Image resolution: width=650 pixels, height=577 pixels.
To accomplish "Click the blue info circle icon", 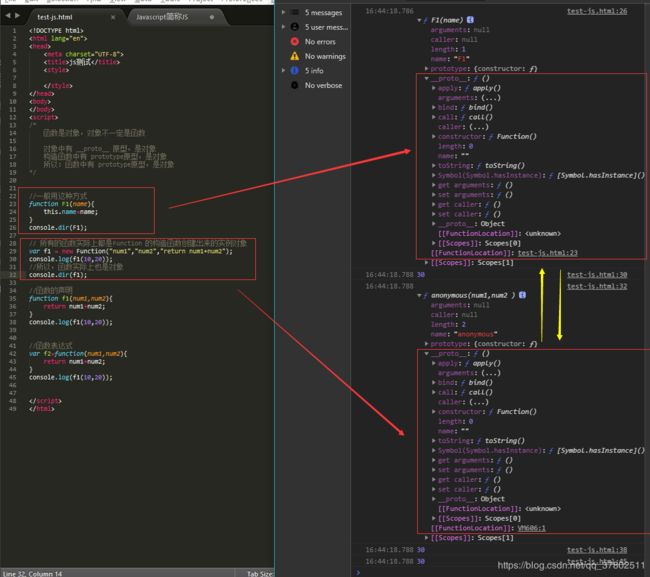I will tap(295, 70).
